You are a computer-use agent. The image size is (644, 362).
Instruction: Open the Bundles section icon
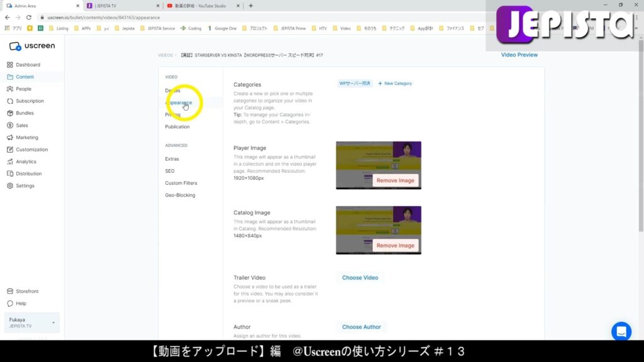[x=10, y=113]
